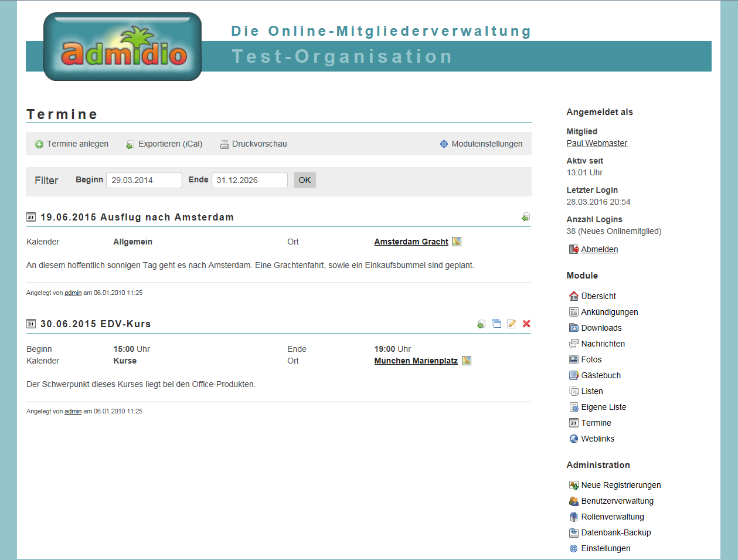The image size is (738, 560).
Task: Select Datenbank-Backup in the sidebar
Action: tap(615, 532)
